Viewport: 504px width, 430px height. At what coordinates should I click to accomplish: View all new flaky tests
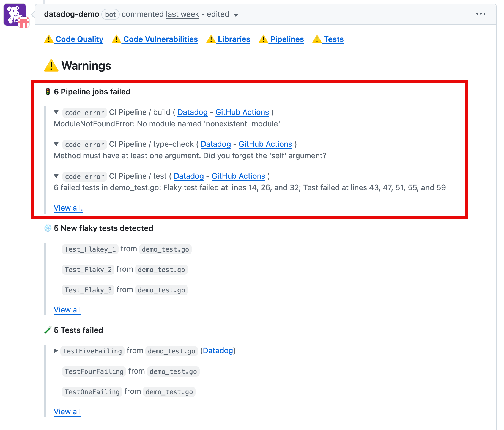pos(67,310)
